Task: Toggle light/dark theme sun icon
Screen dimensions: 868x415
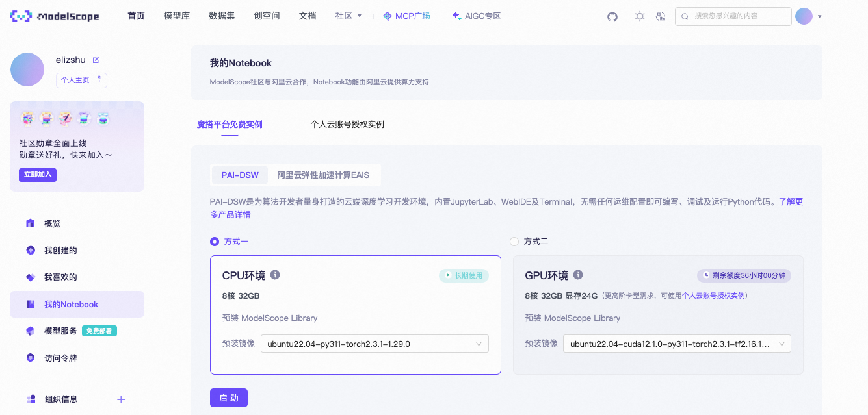Action: pyautogui.click(x=640, y=16)
